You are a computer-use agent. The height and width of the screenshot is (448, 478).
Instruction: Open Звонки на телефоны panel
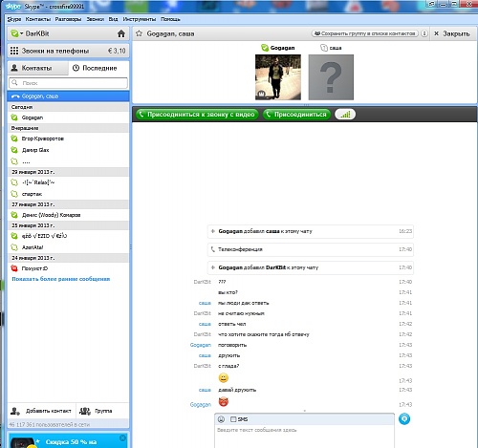click(x=68, y=51)
